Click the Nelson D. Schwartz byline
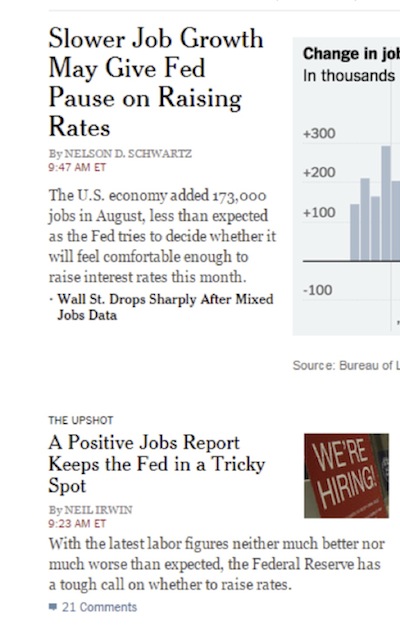This screenshot has height=625, width=400. click(120, 154)
